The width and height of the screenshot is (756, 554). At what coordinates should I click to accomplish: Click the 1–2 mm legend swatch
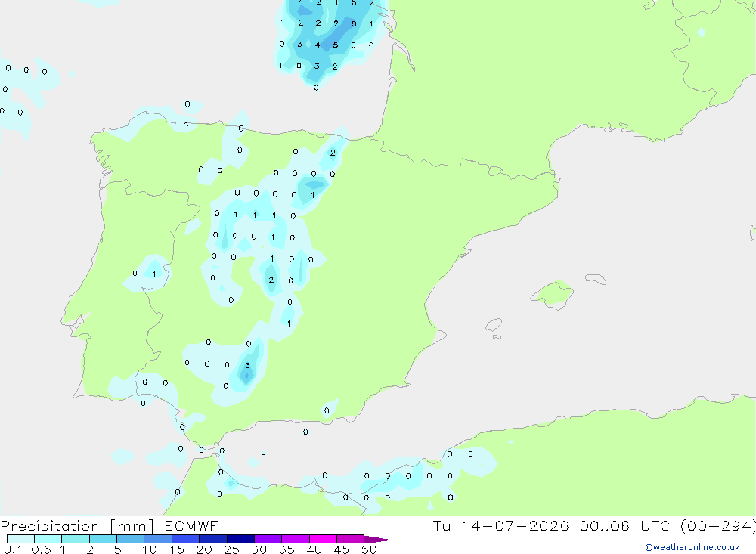[75, 539]
